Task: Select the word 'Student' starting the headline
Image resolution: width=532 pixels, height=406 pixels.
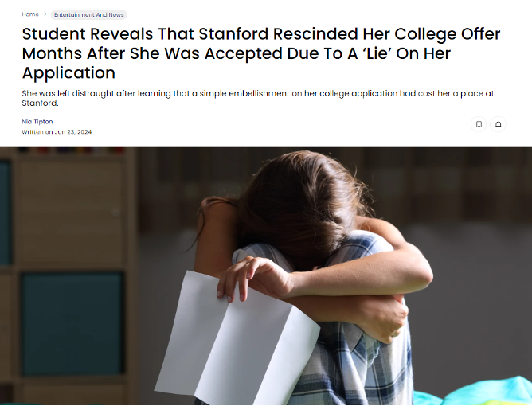Action: tap(54, 33)
